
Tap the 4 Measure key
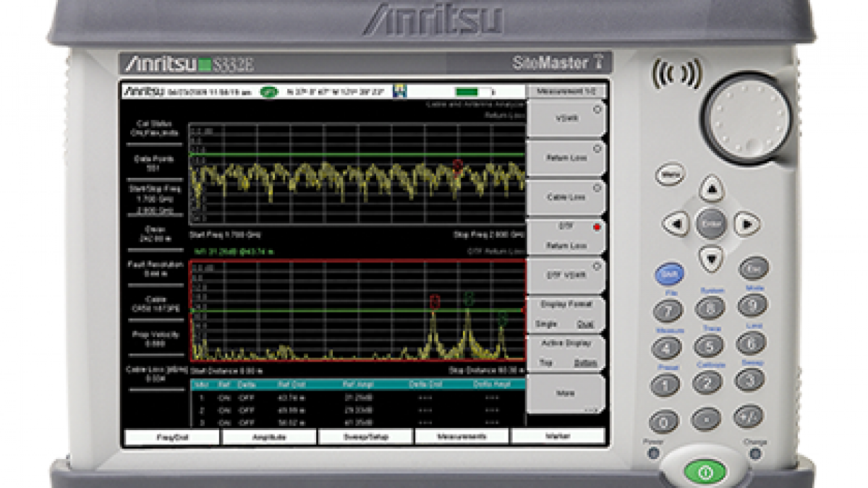pyautogui.click(x=666, y=348)
